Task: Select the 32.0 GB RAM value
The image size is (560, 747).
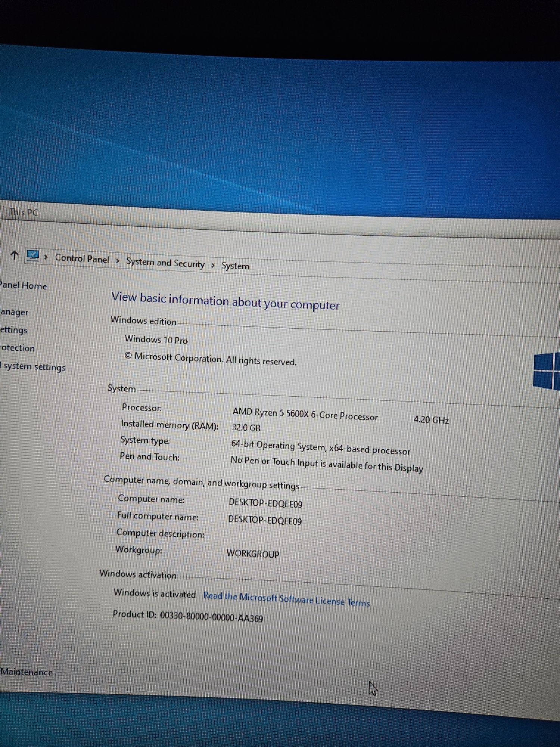Action: click(x=246, y=428)
